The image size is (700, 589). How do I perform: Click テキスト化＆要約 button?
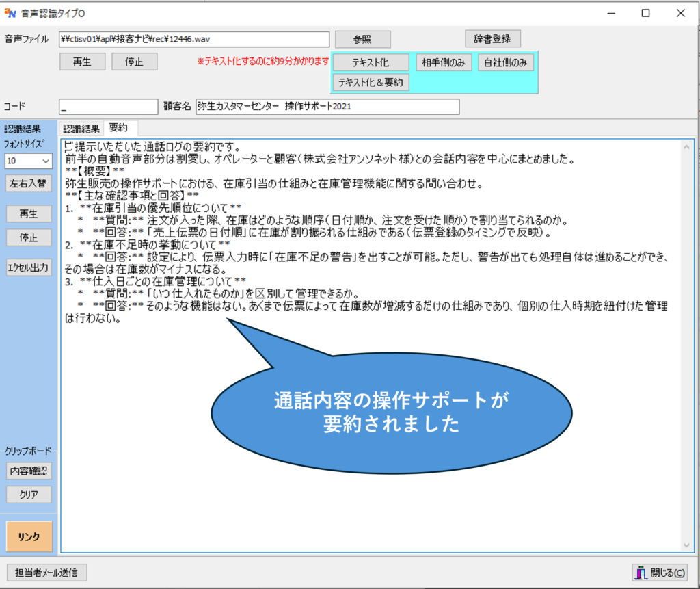coord(371,83)
